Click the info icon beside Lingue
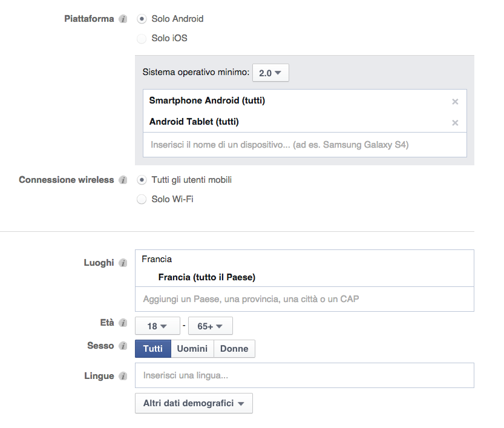 click(x=123, y=377)
